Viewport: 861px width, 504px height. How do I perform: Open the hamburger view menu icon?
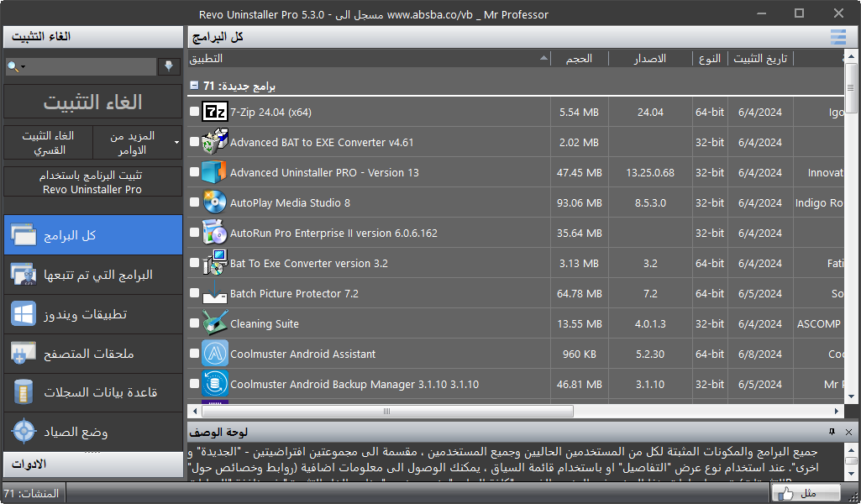click(837, 37)
